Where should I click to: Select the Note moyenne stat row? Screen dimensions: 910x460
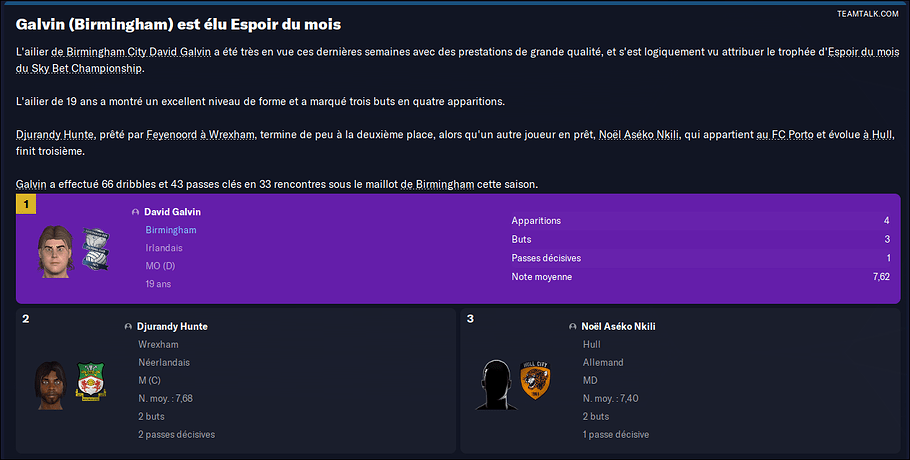701,277
